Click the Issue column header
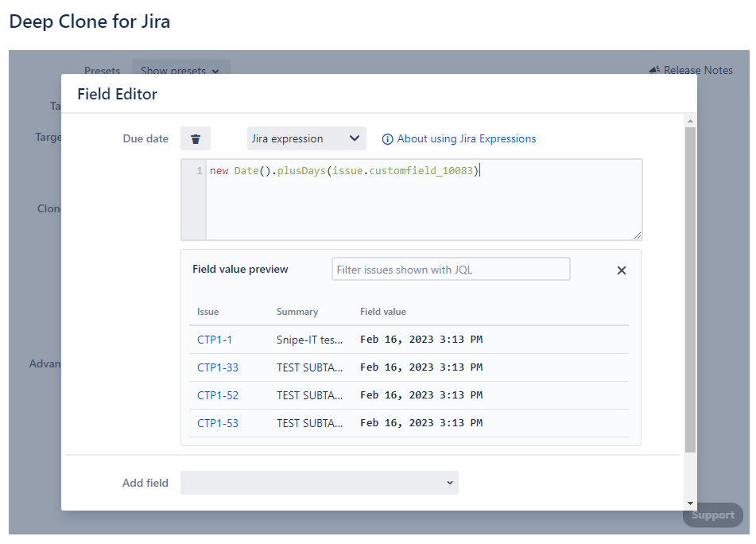756x544 pixels. pyautogui.click(x=207, y=312)
